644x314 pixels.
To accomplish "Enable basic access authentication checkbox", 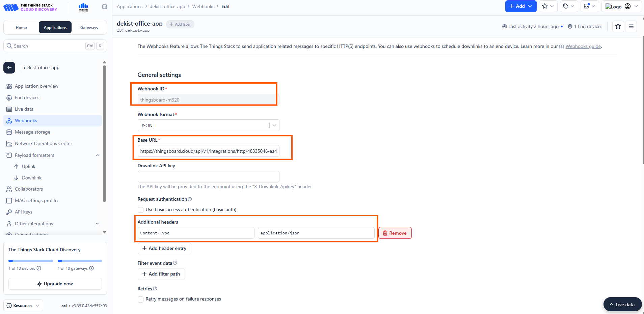I will [x=141, y=210].
